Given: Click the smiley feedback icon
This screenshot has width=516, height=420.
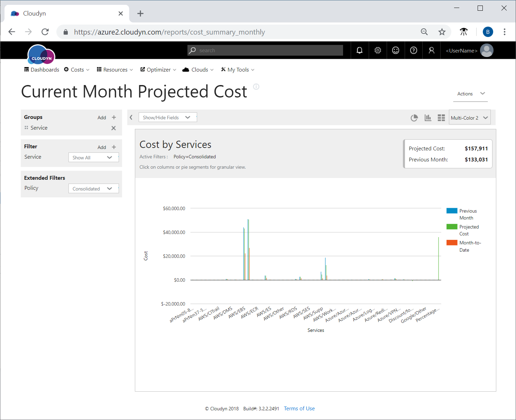Looking at the screenshot, I should point(396,50).
